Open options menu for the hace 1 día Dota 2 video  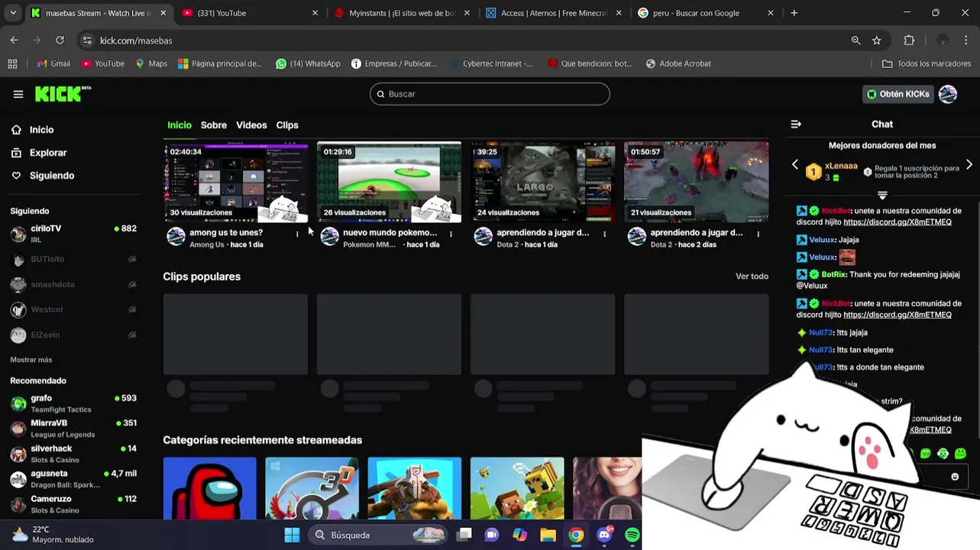[604, 234]
